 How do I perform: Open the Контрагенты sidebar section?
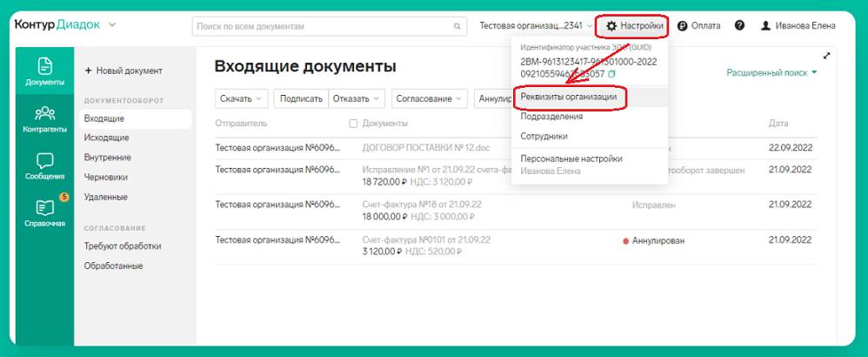click(x=45, y=118)
